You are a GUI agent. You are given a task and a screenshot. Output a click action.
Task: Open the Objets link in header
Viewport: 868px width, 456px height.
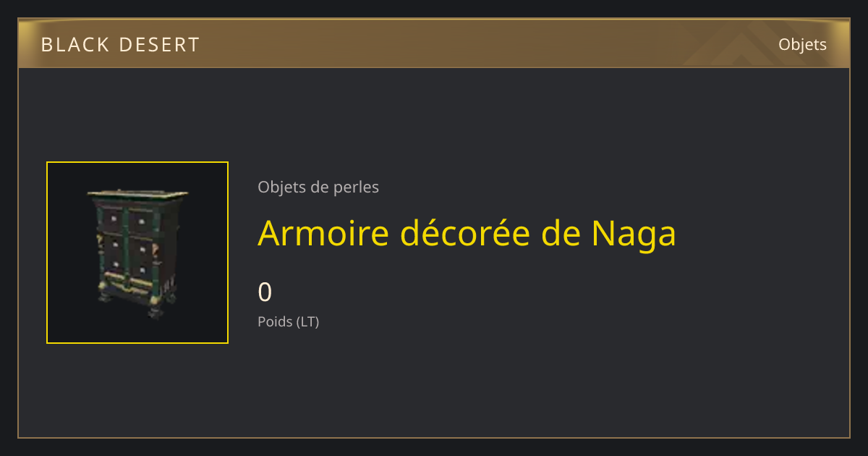pos(802,44)
